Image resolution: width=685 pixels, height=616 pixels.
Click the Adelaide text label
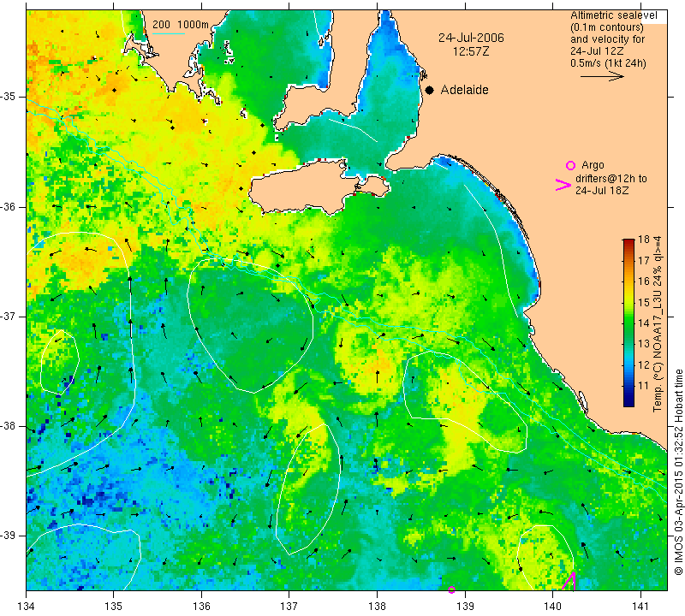(464, 90)
